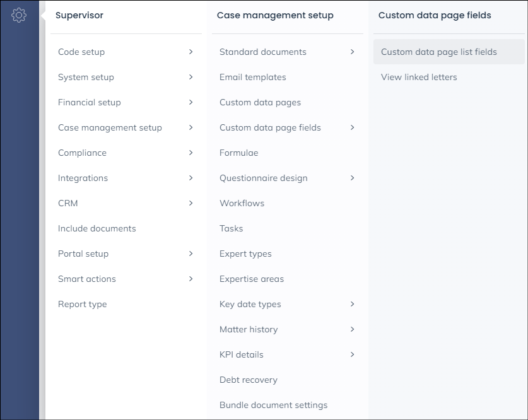Expand the Code setup submenu arrow
This screenshot has height=420, width=528.
pos(191,52)
